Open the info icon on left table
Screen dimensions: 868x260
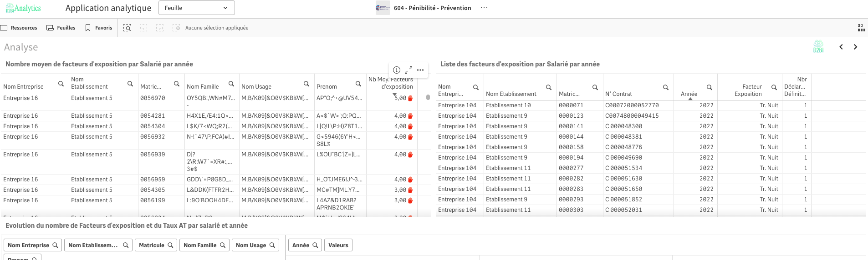pos(397,70)
